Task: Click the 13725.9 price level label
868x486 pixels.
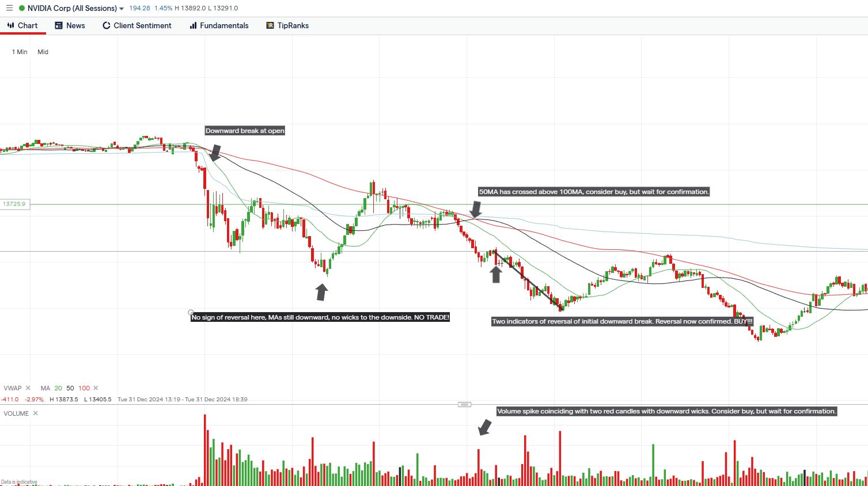Action: click(14, 204)
